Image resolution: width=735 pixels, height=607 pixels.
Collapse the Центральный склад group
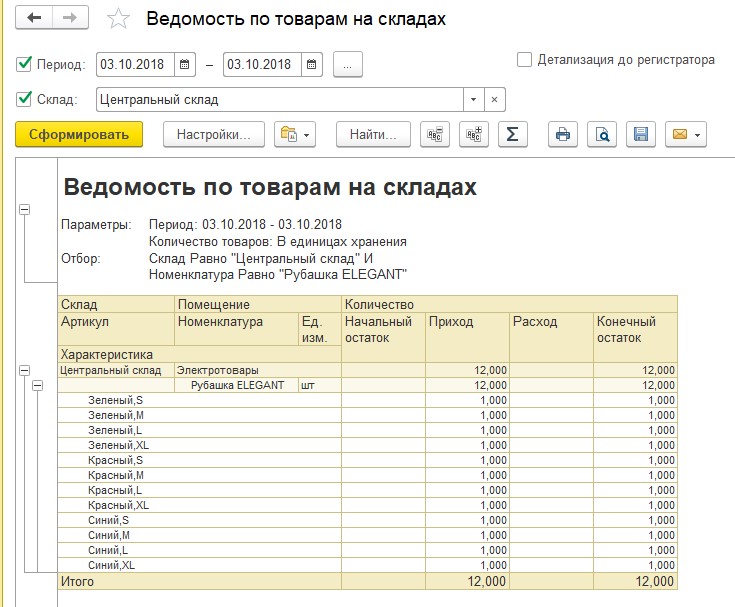click(24, 370)
